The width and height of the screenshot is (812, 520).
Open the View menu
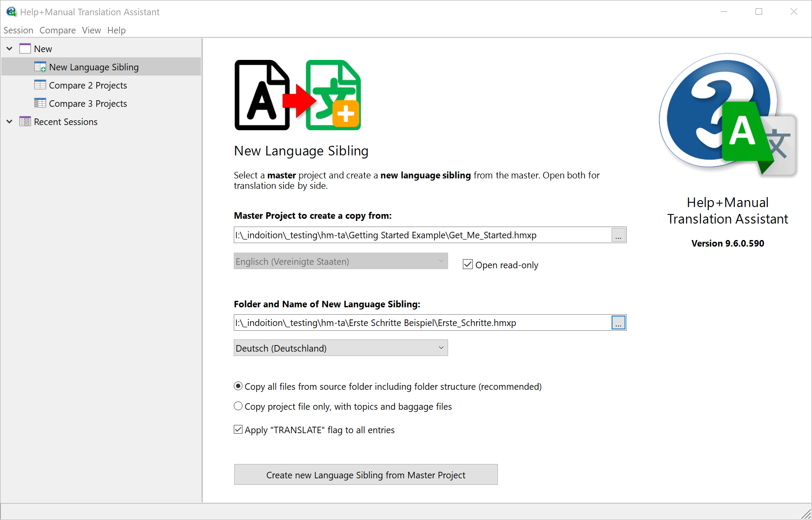pos(92,30)
